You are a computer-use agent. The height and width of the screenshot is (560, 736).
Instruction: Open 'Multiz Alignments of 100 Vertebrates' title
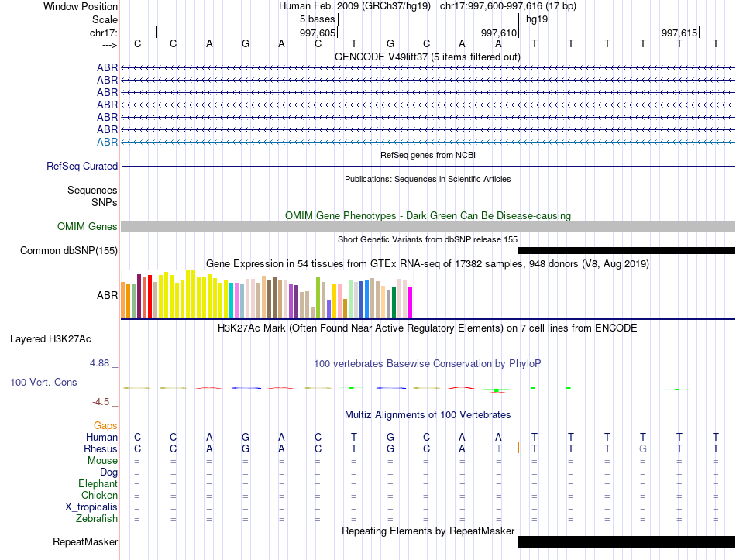pyautogui.click(x=428, y=415)
